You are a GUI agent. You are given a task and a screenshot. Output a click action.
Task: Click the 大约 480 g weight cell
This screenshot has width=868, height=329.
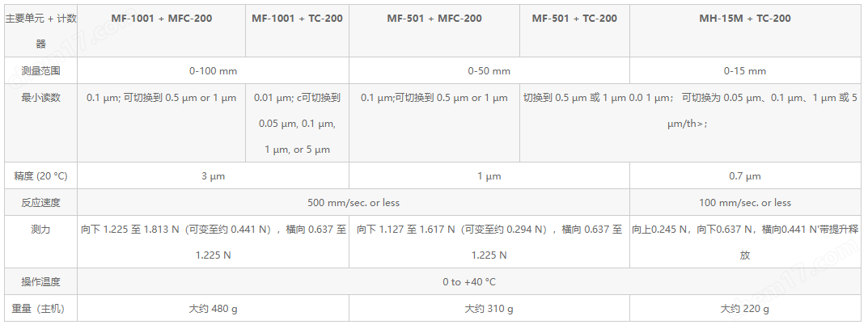tap(213, 309)
